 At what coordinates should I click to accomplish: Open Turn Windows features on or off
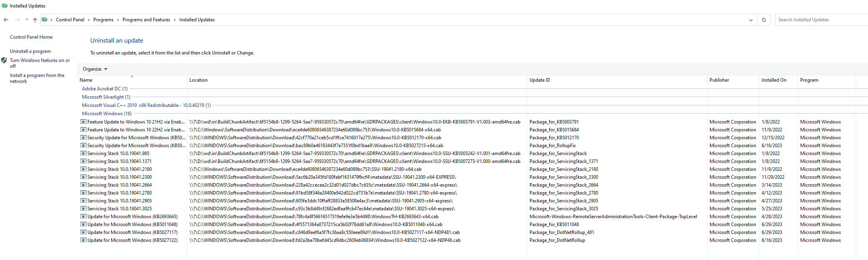(x=40, y=63)
